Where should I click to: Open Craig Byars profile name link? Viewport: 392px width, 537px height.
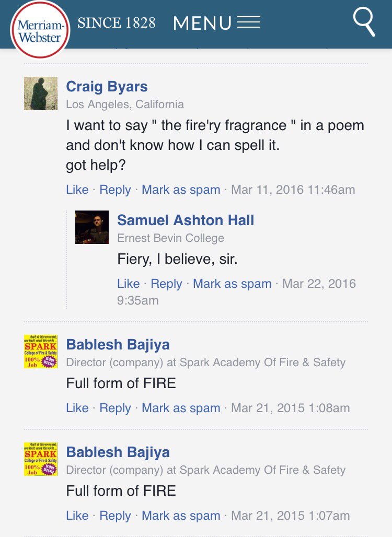pos(107,86)
